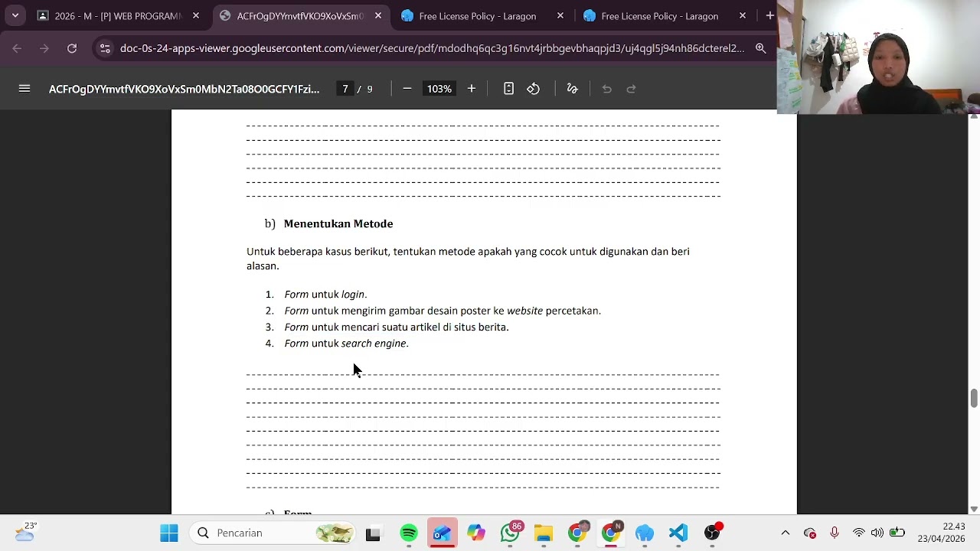Open Visual Studio Code from the taskbar
Image resolution: width=980 pixels, height=551 pixels.
tap(678, 533)
